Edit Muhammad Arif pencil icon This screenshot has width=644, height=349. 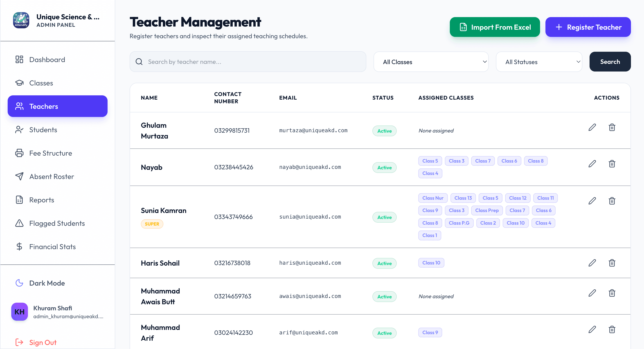coord(592,329)
